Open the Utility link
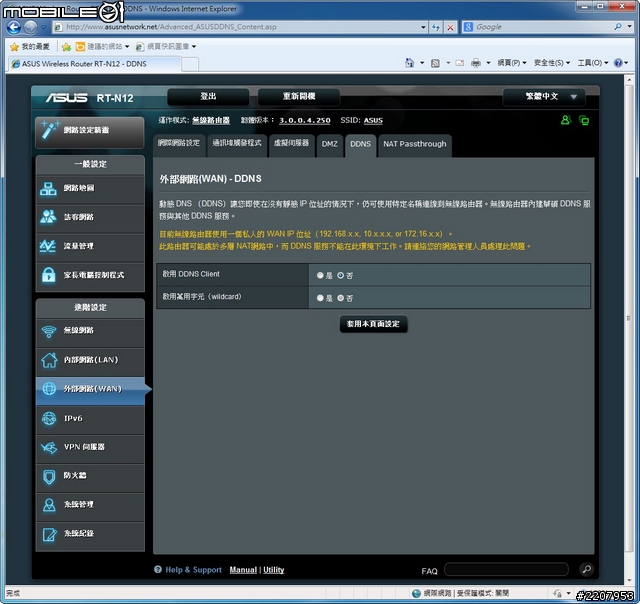The height and width of the screenshot is (604, 640). point(273,570)
